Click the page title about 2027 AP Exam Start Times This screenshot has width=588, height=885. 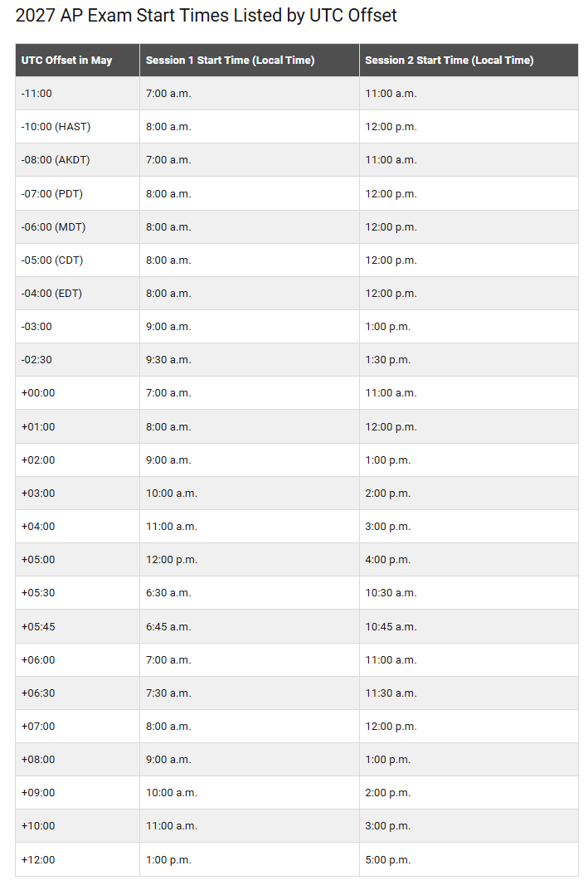(x=206, y=15)
